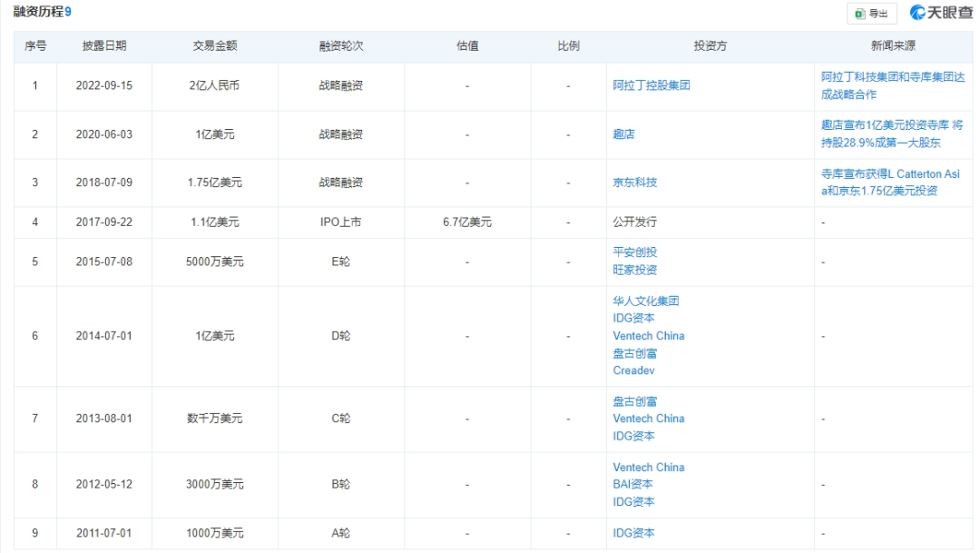
Task: Open investor 平安创投 link
Action: (635, 252)
